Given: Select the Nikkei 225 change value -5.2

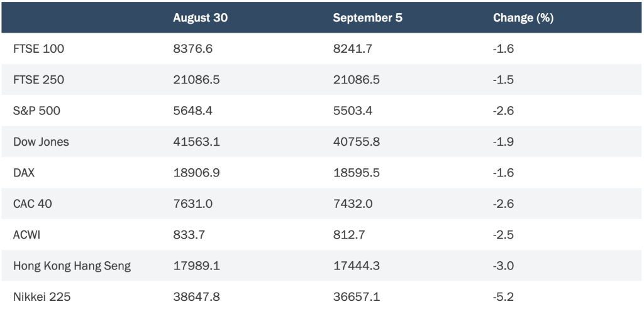Looking at the screenshot, I should pyautogui.click(x=503, y=297).
